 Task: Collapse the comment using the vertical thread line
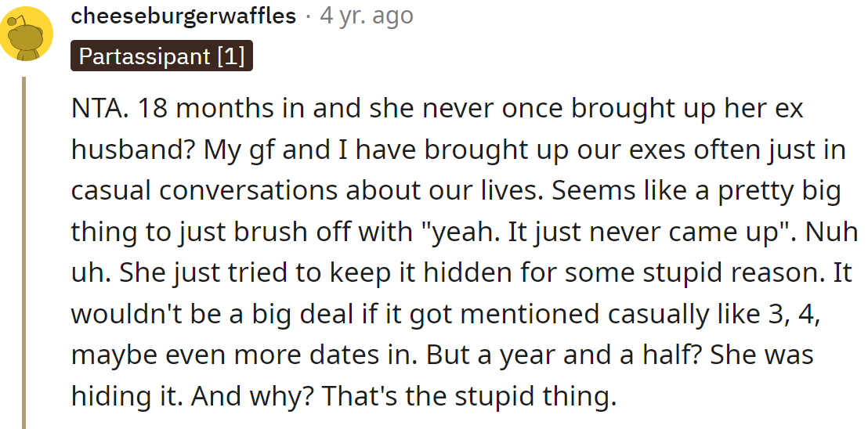click(x=24, y=251)
